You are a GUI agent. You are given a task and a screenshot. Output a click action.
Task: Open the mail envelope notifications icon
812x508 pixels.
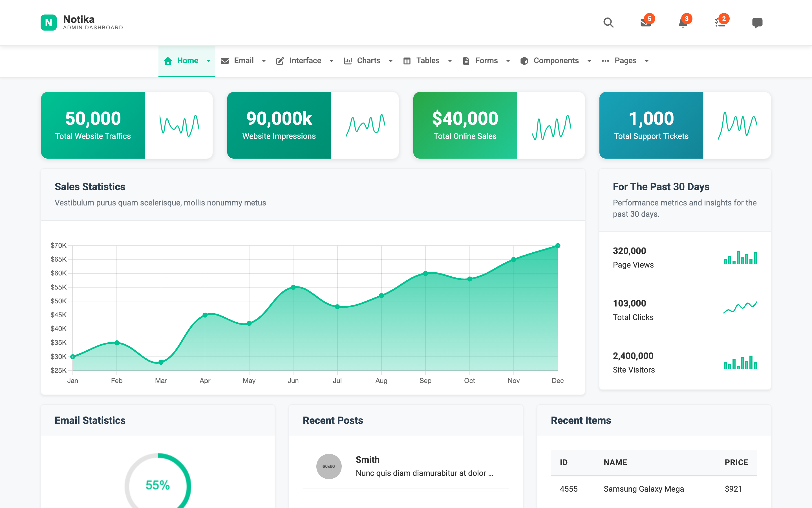click(646, 23)
